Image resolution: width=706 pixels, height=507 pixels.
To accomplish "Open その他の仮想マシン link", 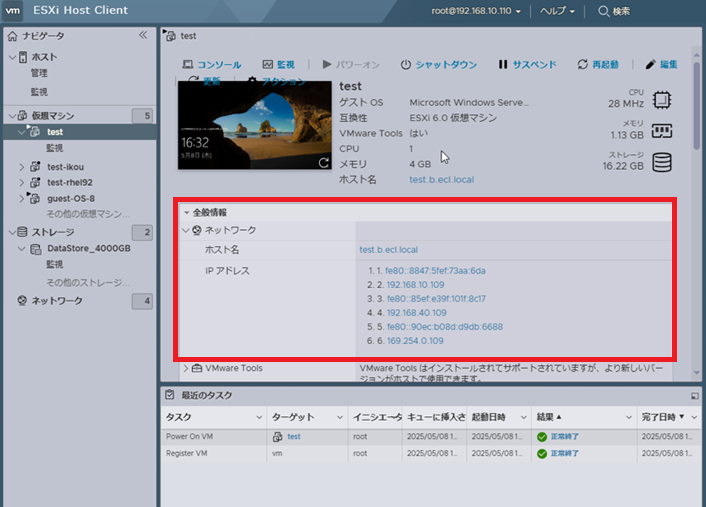I will click(88, 214).
